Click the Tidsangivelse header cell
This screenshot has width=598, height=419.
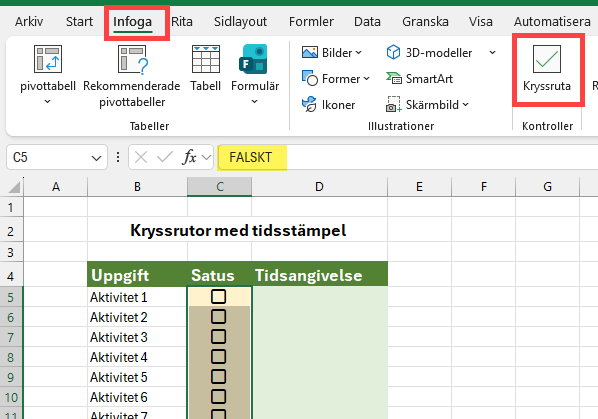point(320,275)
